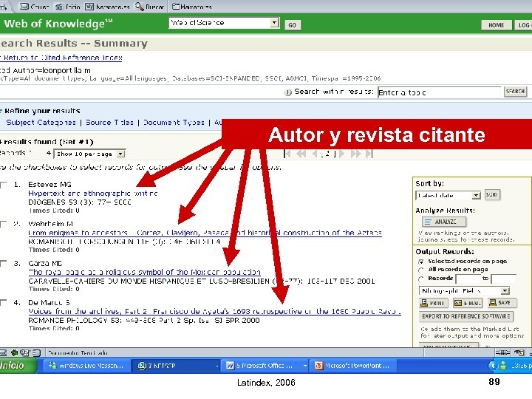Click the Return to Cited Reference Index link

tap(61, 58)
